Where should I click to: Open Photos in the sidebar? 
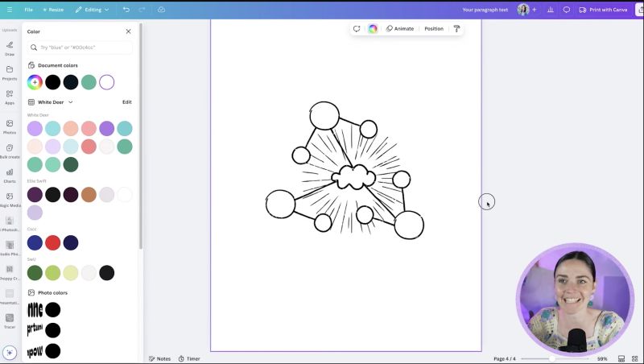tap(10, 127)
